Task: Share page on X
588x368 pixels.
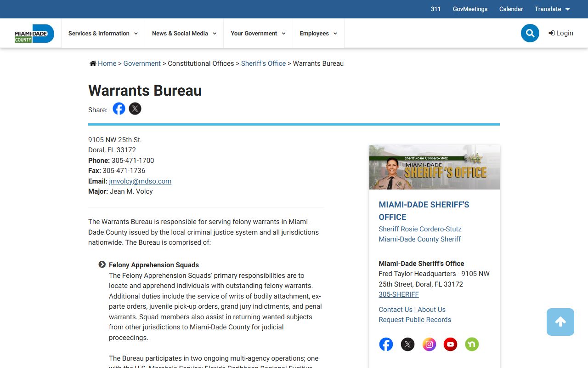Action: [135, 109]
